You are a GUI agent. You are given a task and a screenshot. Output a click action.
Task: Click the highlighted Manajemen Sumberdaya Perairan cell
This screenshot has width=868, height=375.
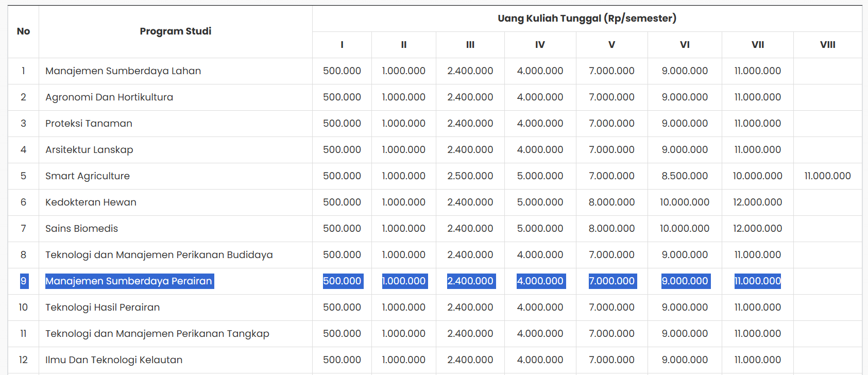[x=129, y=281]
